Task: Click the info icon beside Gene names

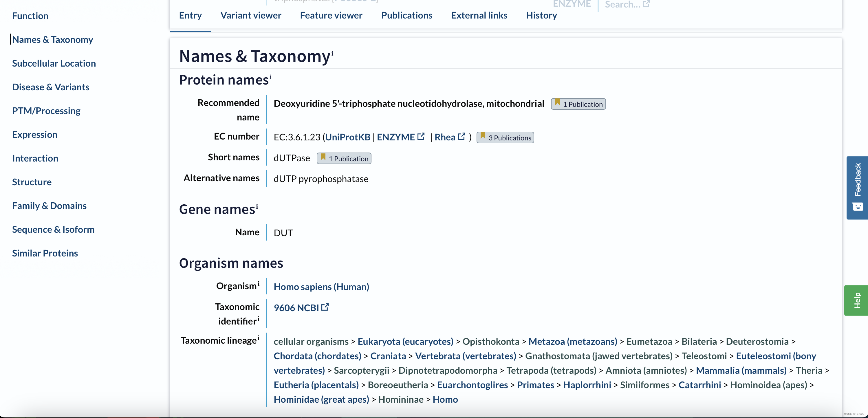Action: [x=257, y=207]
